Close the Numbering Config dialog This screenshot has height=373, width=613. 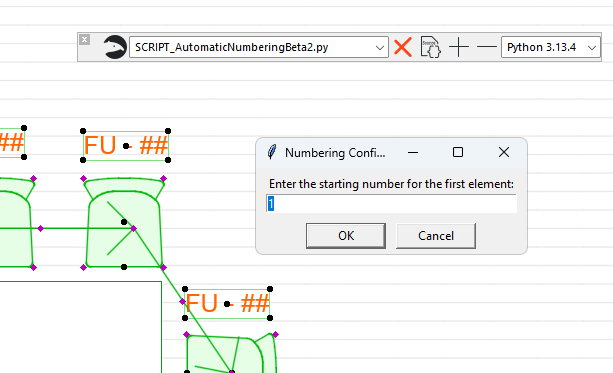504,152
